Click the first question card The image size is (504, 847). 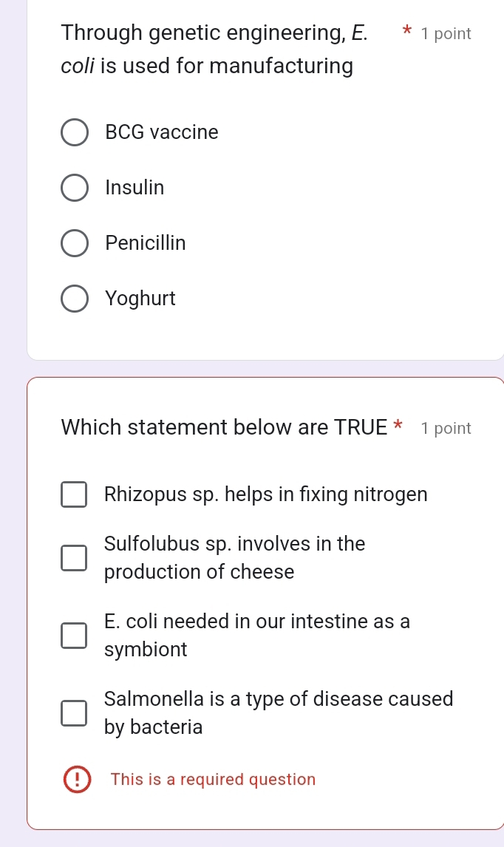[x=266, y=177]
